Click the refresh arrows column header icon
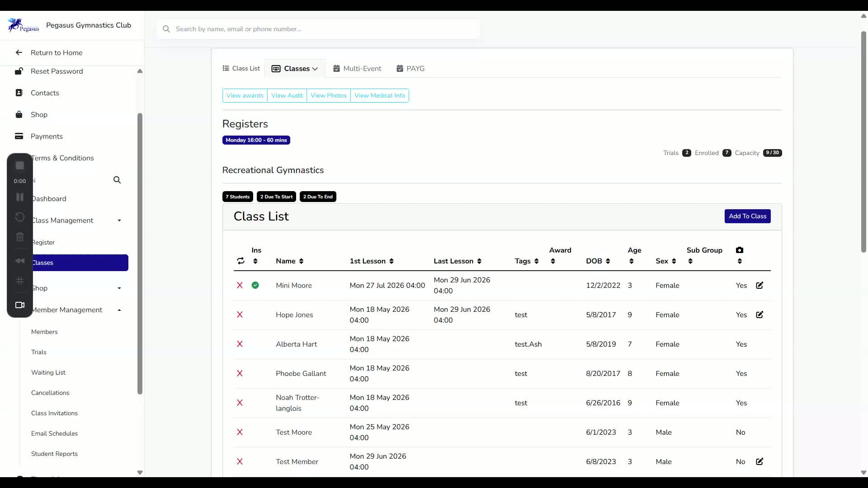The width and height of the screenshot is (868, 488). (x=241, y=261)
